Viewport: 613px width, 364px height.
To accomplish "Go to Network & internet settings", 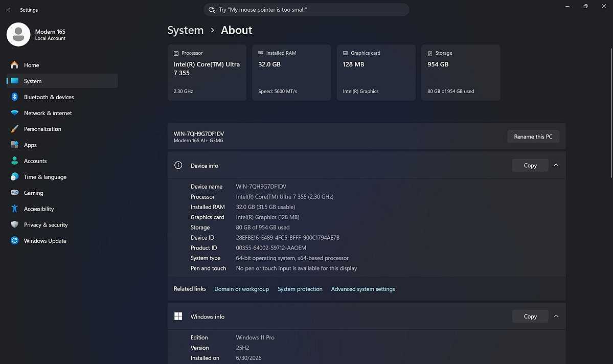I will [x=62, y=113].
